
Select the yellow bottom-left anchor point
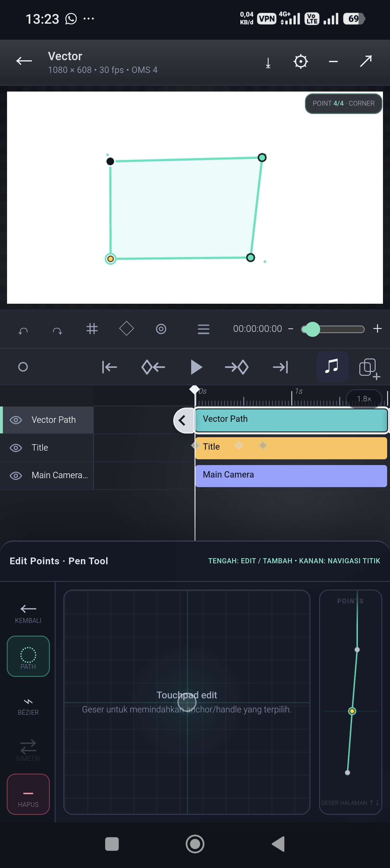pyautogui.click(x=110, y=259)
